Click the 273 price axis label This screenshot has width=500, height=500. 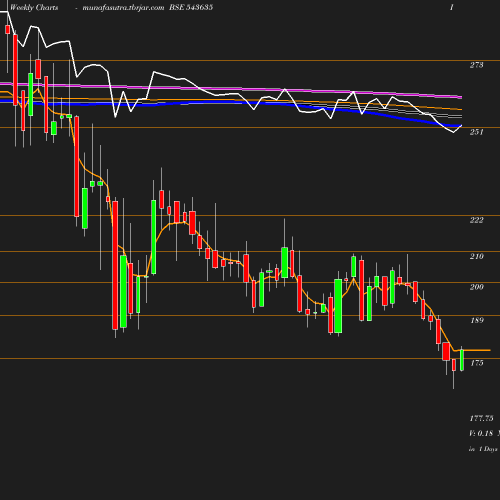point(476,65)
